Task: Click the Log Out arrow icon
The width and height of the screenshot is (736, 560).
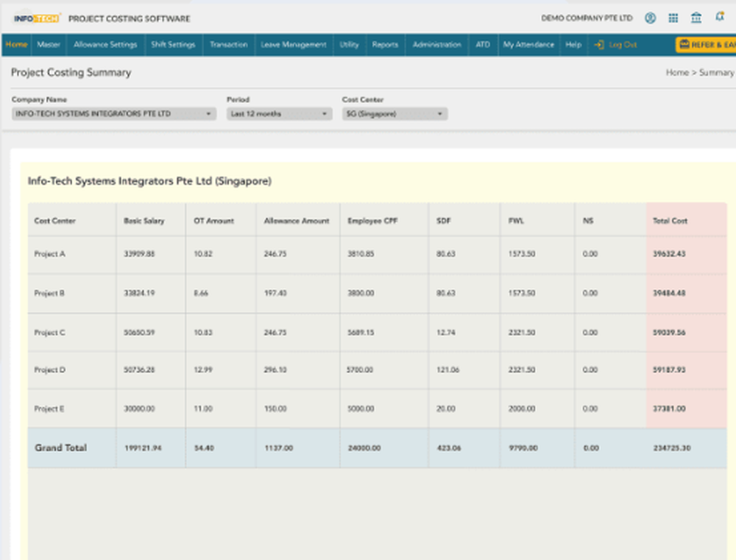Action: (x=599, y=45)
